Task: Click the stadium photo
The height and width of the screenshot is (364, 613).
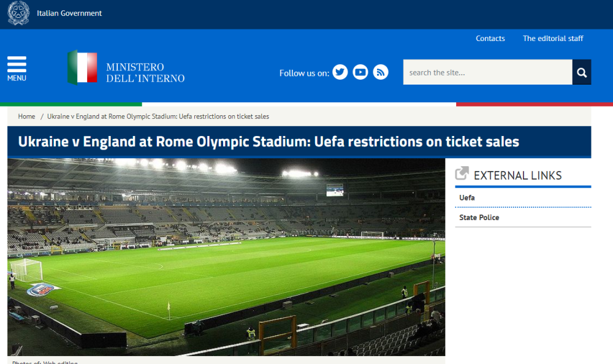Action: coord(226,257)
